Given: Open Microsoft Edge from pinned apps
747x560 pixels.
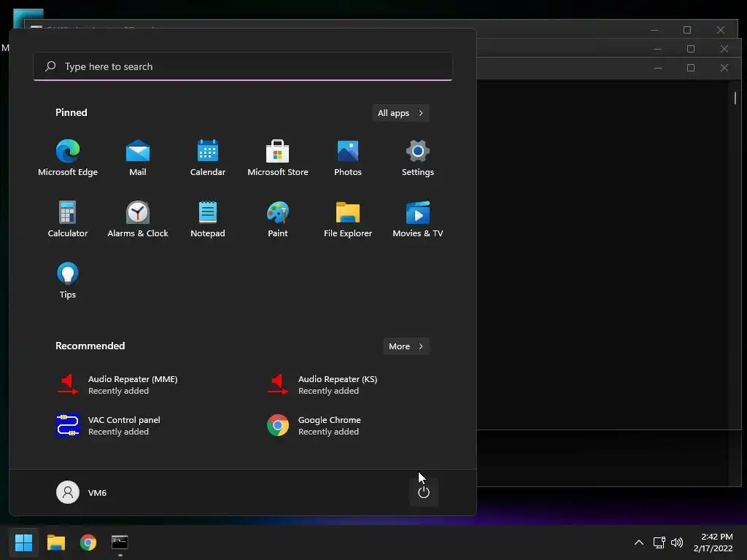Looking at the screenshot, I should 68,158.
